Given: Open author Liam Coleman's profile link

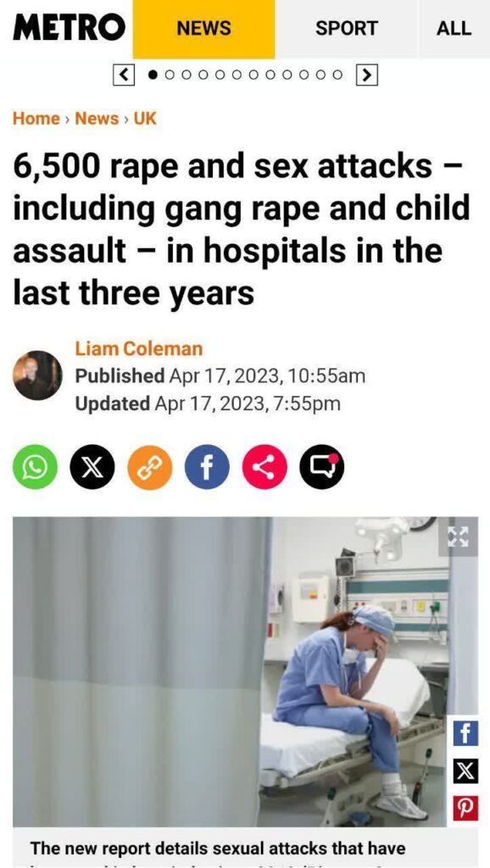Looking at the screenshot, I should [139, 348].
